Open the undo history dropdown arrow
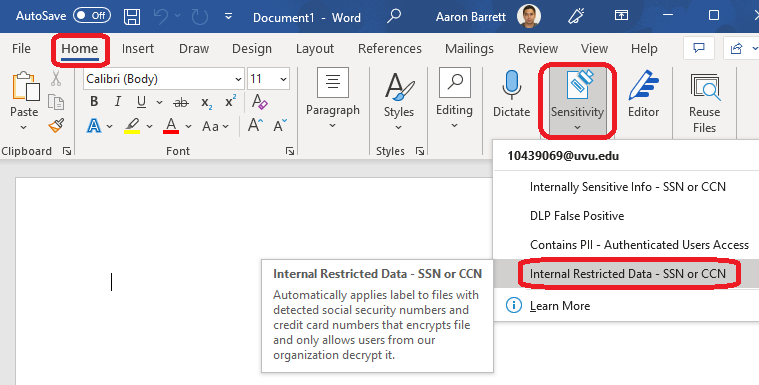Screen dimensions: 759x385 pos(178,17)
